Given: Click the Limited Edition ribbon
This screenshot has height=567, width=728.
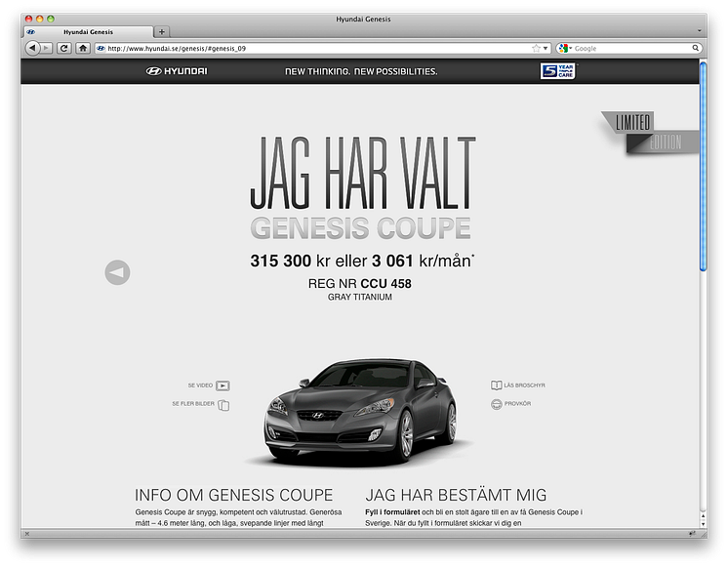Looking at the screenshot, I should tap(650, 133).
